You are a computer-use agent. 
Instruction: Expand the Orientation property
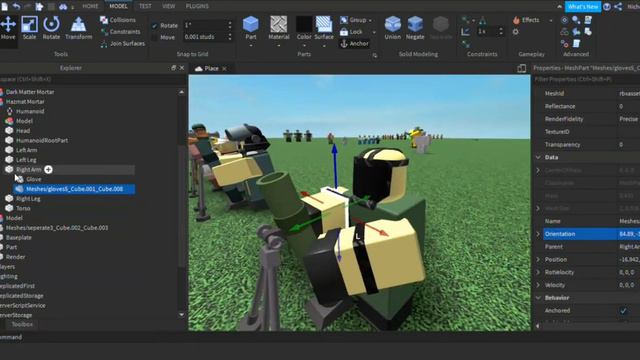pyautogui.click(x=538, y=234)
